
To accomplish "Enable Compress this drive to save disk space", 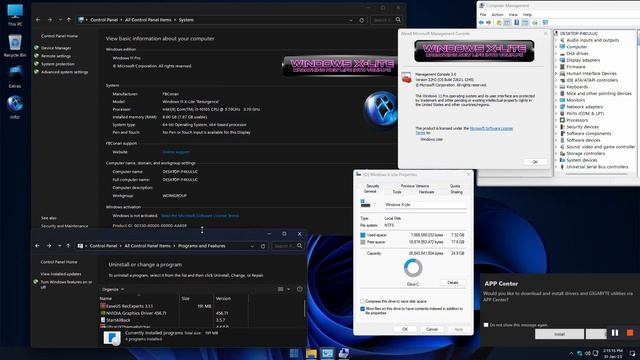I will click(x=362, y=301).
